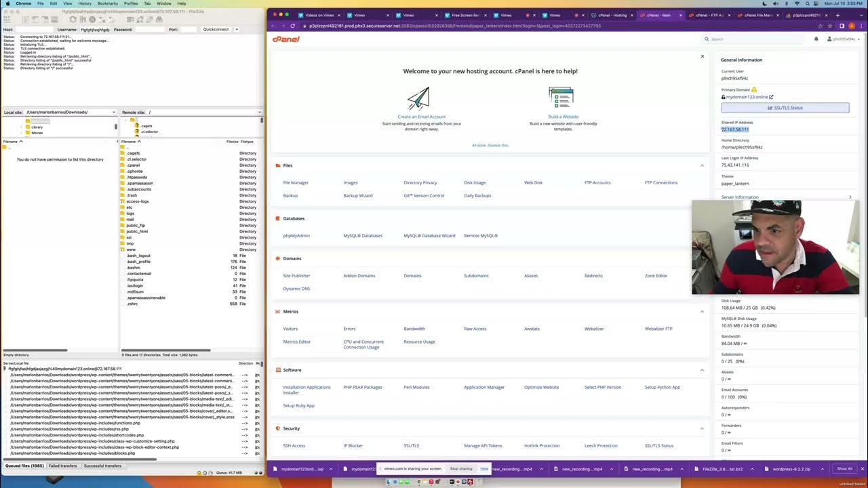Expand the Library folder in local tree
This screenshot has height=488, width=868.
click(21, 127)
